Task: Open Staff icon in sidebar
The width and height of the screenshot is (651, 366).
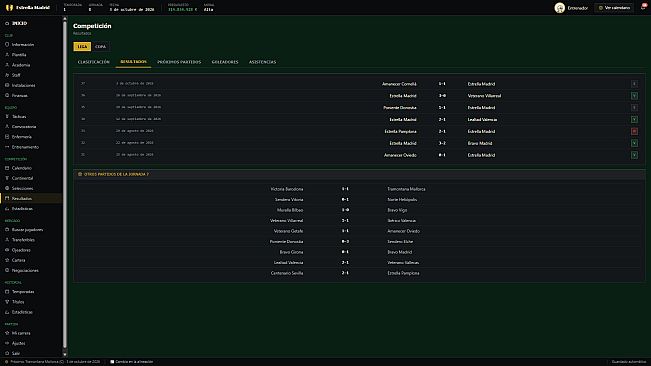Action: 7,75
